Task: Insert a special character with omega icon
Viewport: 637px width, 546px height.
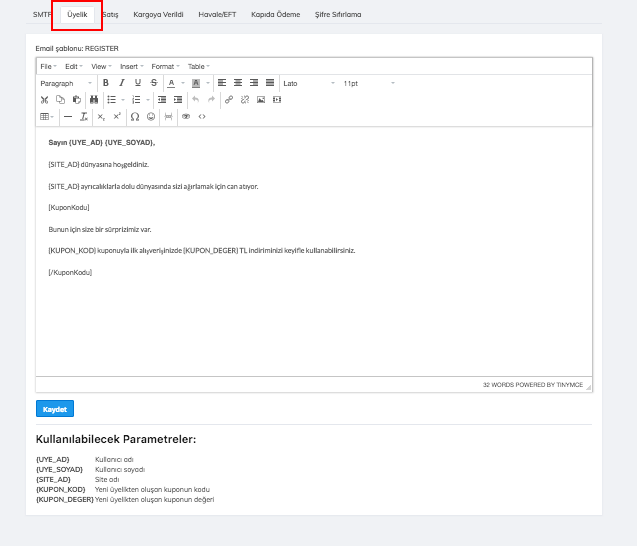Action: (135, 117)
